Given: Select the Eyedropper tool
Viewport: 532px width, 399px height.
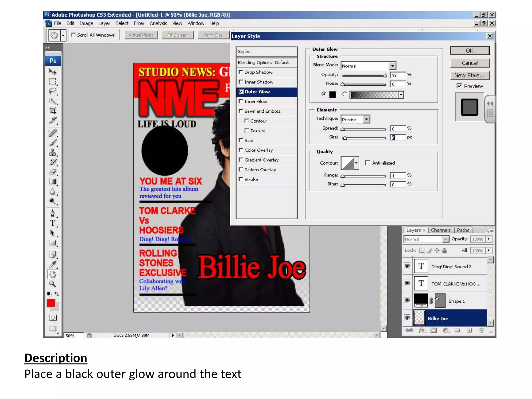Looking at the screenshot, I should pyautogui.click(x=53, y=264).
